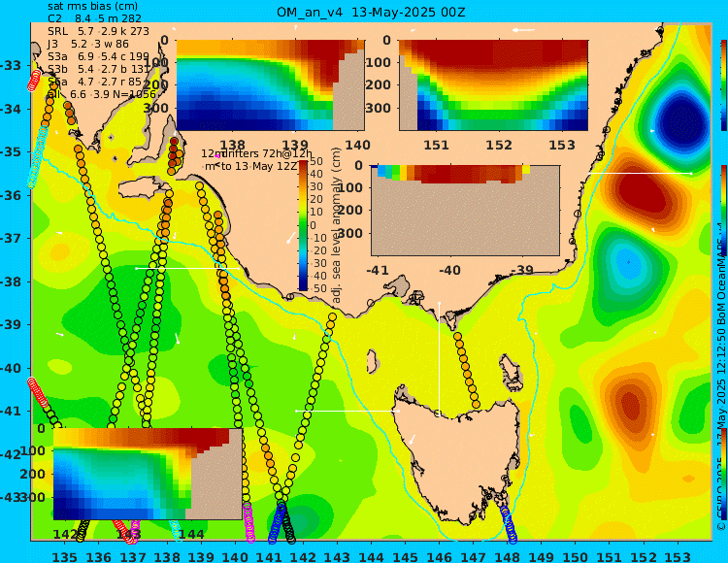Select the 'sat rms bias (cm)' header
The width and height of the screenshot is (728, 563).
(93, 7)
